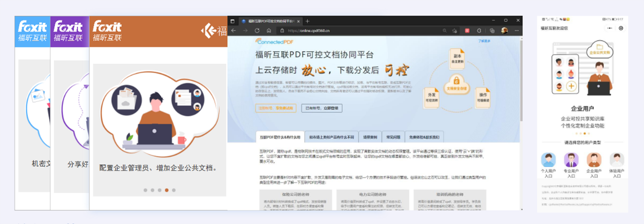Tap the 体验用户入口 avatar
The image size is (644, 224).
click(x=617, y=160)
